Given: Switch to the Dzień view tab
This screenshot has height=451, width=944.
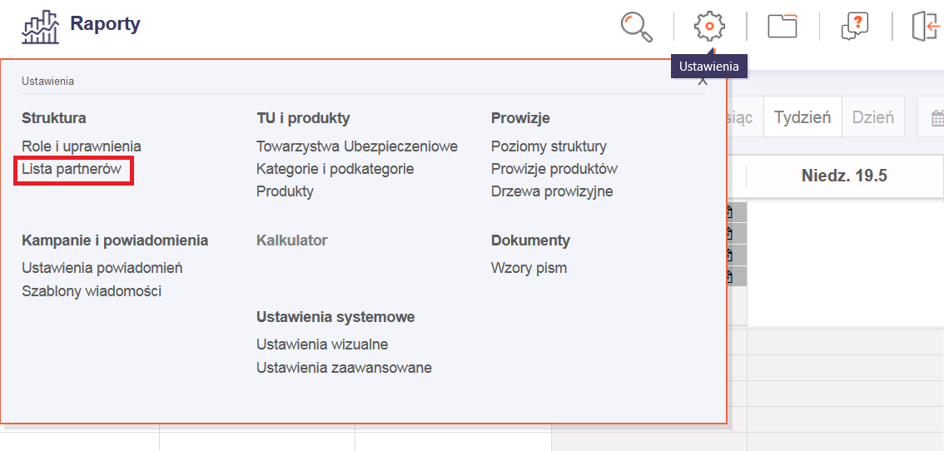Looking at the screenshot, I should (x=873, y=117).
